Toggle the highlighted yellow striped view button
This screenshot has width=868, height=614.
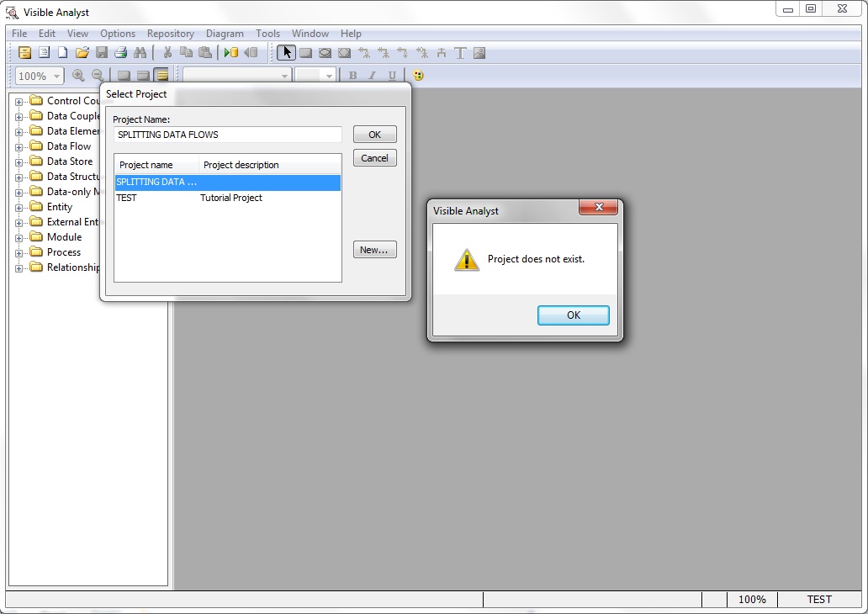162,76
